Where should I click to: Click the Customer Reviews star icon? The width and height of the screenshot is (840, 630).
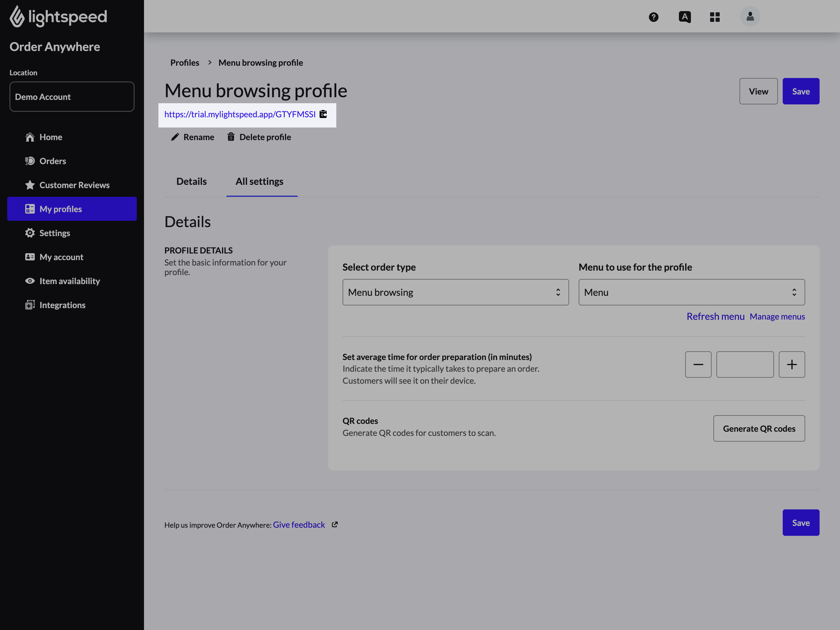pos(30,185)
